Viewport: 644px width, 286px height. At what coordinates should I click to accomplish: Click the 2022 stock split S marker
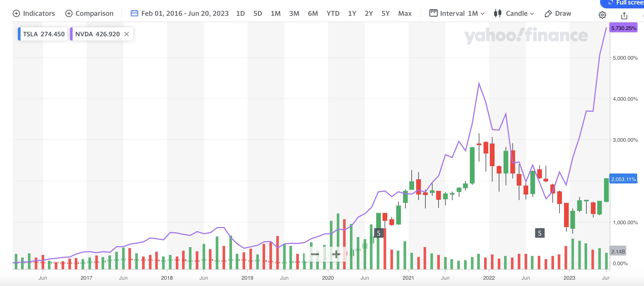(x=540, y=233)
